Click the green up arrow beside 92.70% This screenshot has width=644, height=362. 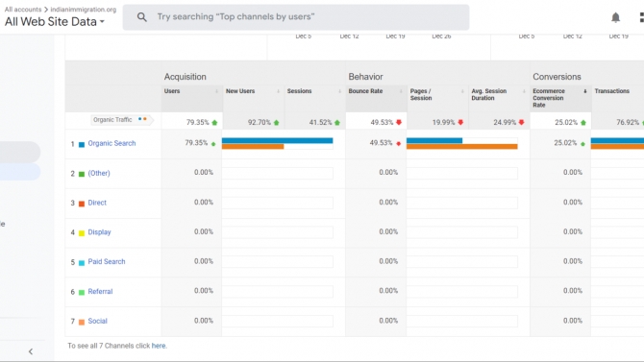click(x=276, y=122)
